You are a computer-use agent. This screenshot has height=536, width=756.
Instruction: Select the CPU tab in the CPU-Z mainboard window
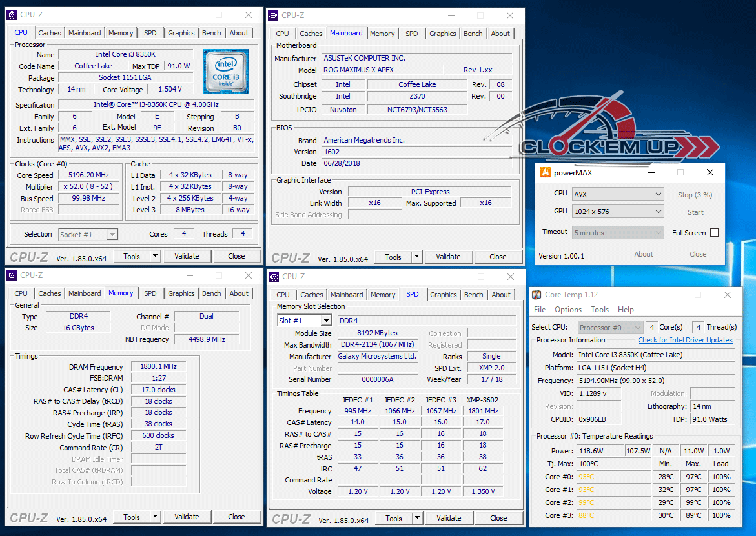pyautogui.click(x=283, y=34)
